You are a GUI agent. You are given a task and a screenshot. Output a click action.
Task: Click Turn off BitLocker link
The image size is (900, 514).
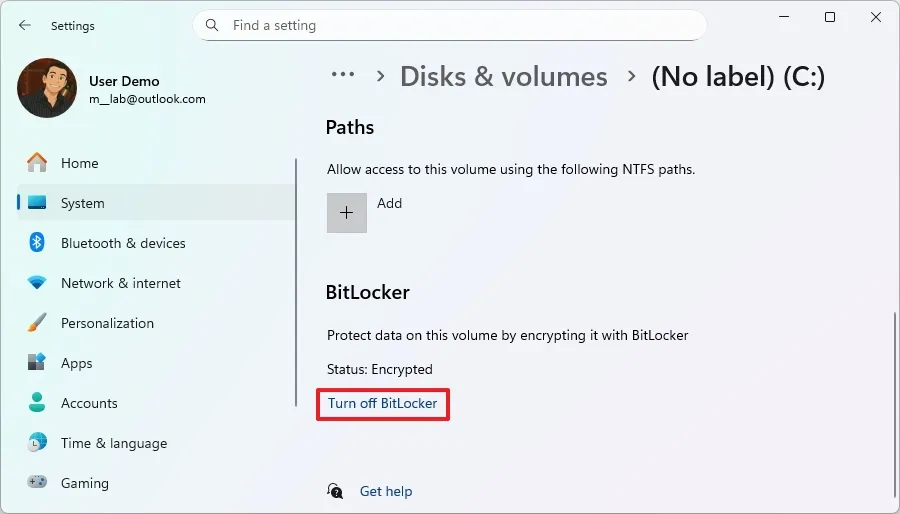click(382, 403)
